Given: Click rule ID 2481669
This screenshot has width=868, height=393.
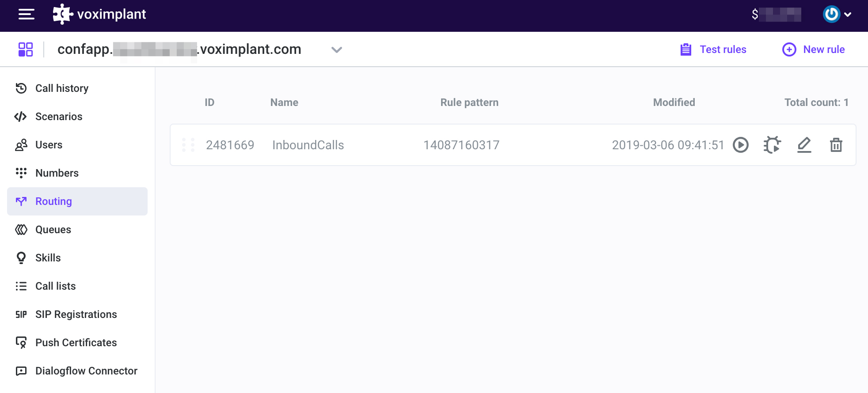Looking at the screenshot, I should tap(230, 145).
